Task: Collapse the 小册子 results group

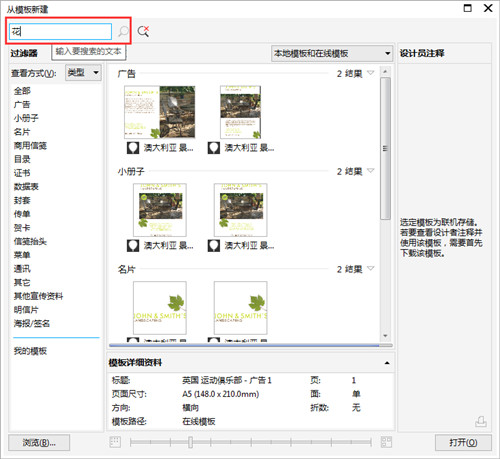Action: click(x=371, y=171)
